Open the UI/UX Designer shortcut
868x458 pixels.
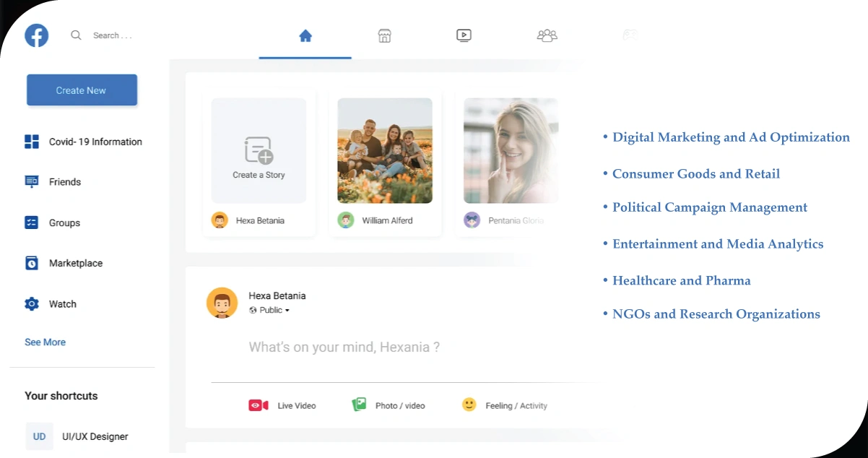95,436
